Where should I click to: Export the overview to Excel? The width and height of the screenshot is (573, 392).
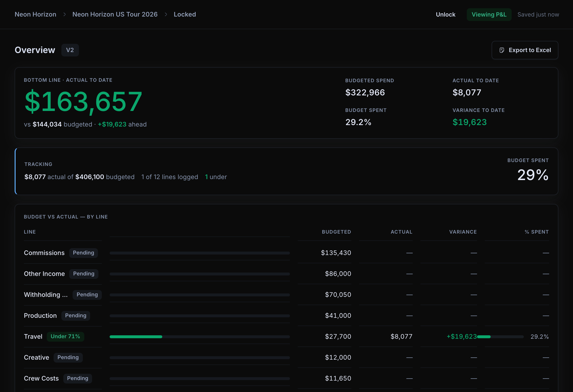click(525, 50)
